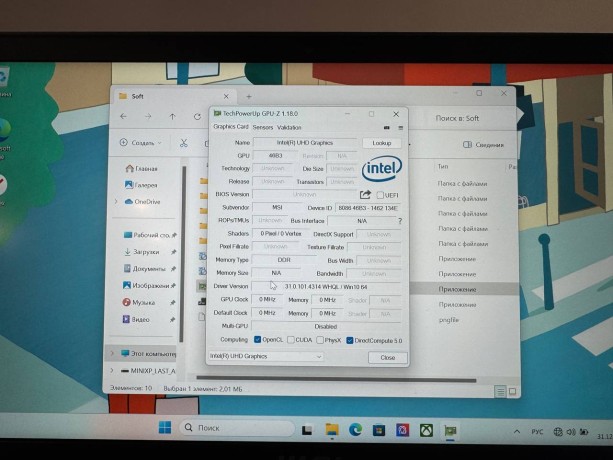Toggle the CUDA checkbox
The height and width of the screenshot is (460, 613).
(x=290, y=340)
